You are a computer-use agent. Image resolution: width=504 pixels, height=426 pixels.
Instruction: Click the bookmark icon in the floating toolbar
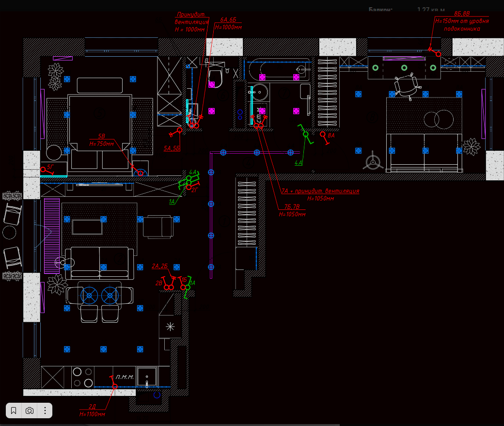14,410
